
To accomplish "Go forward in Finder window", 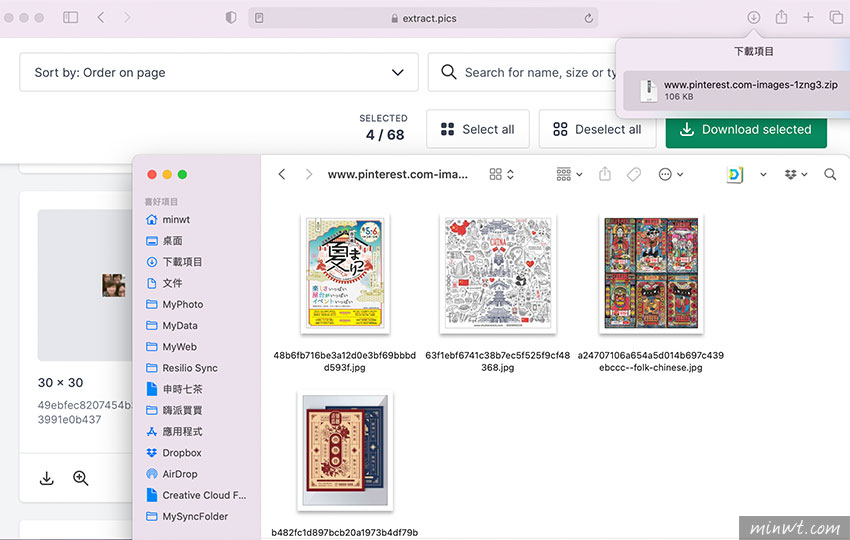I will 308,174.
